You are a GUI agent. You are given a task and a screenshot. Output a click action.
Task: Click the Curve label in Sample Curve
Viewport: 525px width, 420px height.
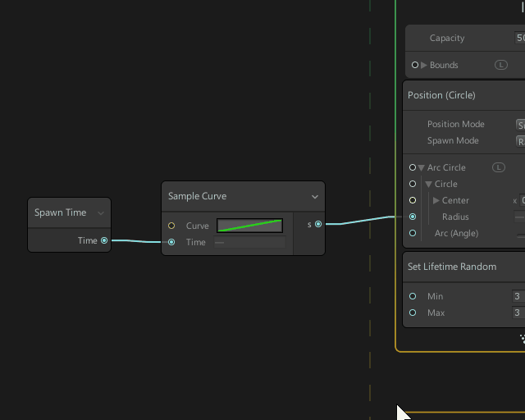[197, 226]
